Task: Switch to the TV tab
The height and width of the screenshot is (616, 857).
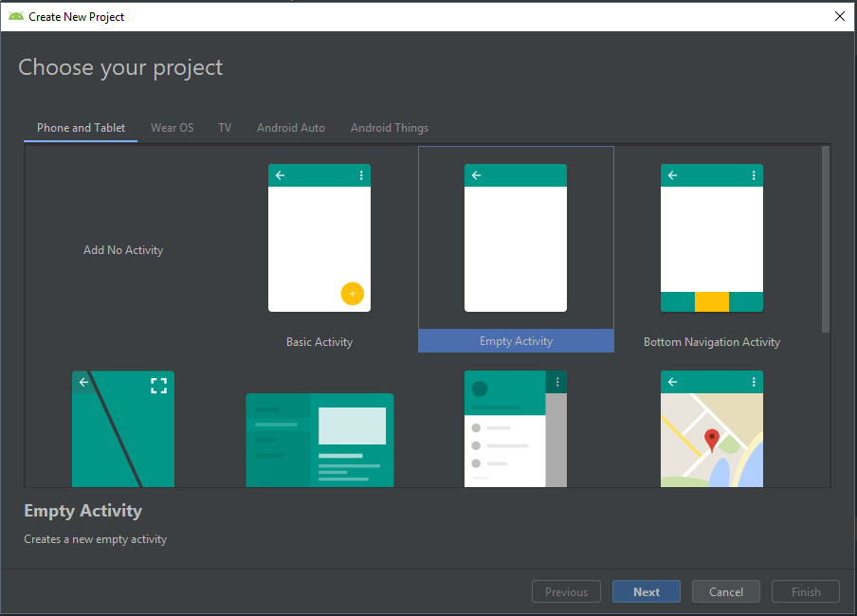Action: pyautogui.click(x=224, y=127)
